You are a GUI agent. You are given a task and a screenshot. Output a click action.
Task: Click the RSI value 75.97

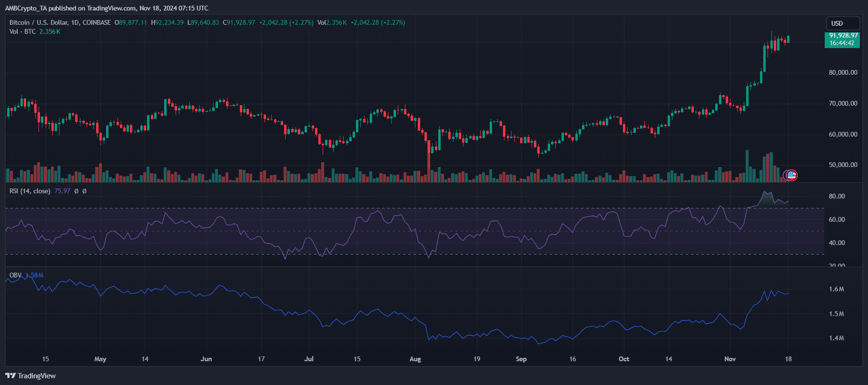[62, 191]
